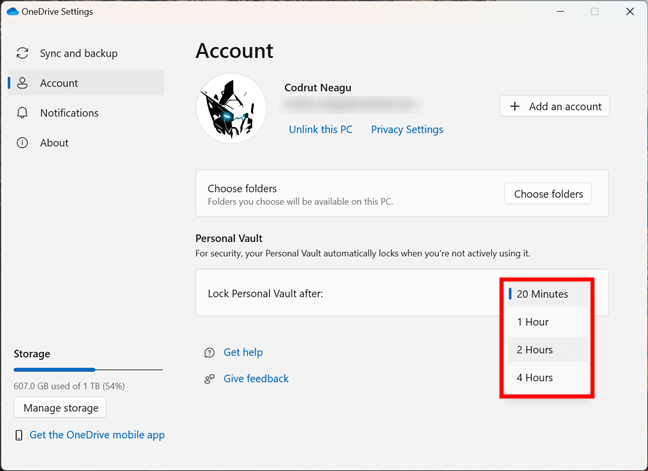Click the mobile phone icon

tap(19, 435)
